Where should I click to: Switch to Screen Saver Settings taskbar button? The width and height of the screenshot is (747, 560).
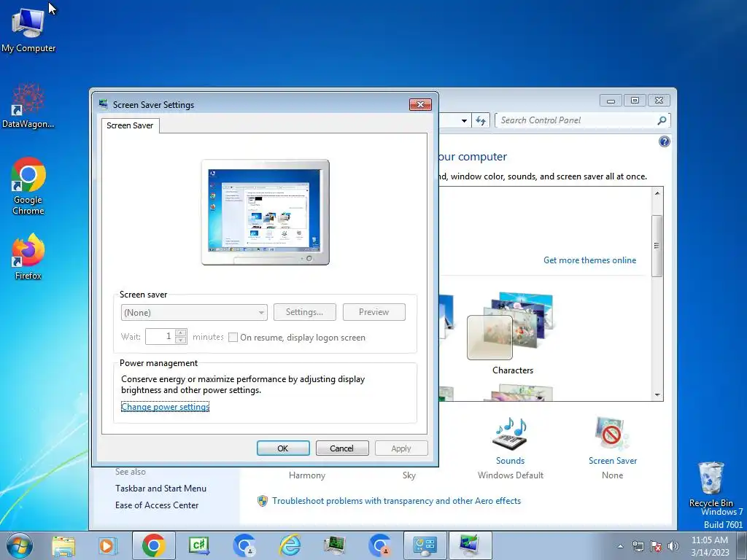(x=470, y=545)
